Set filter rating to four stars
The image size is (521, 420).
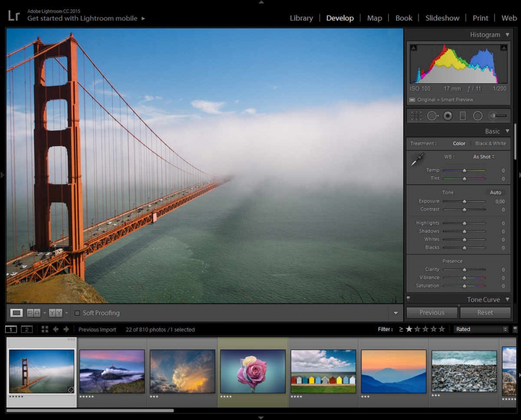tap(433, 329)
